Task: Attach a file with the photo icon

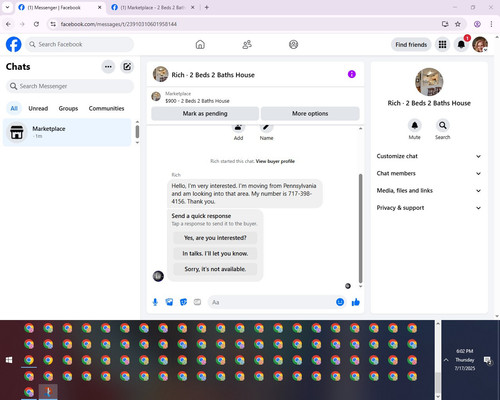Action: tap(169, 302)
